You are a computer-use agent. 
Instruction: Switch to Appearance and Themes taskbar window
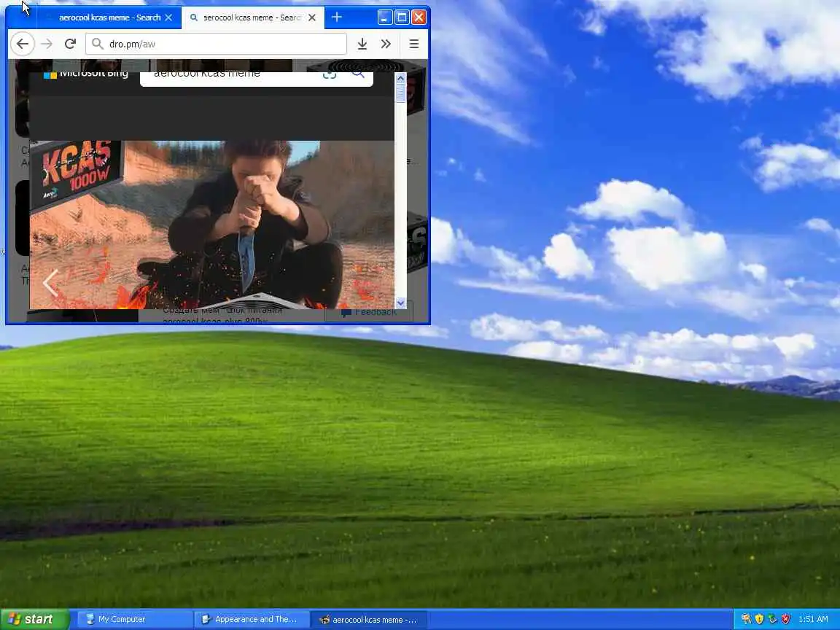(x=252, y=619)
